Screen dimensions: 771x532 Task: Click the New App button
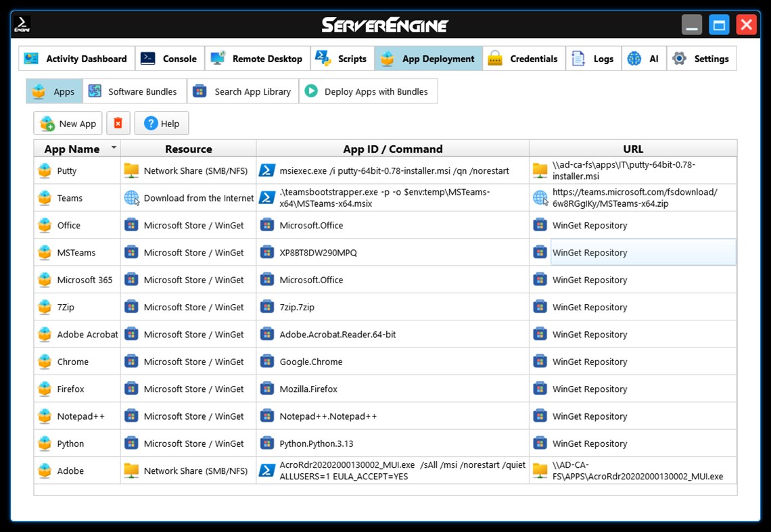tap(68, 123)
